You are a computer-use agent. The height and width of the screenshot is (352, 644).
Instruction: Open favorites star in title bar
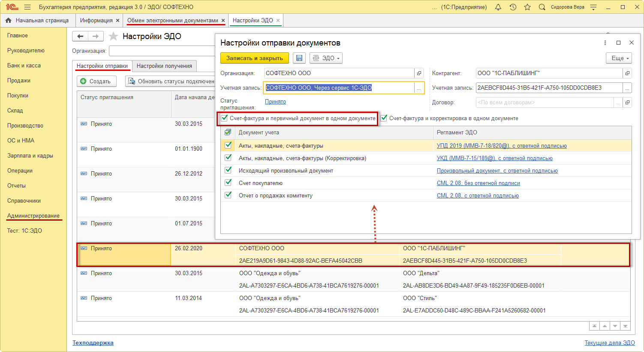527,7
